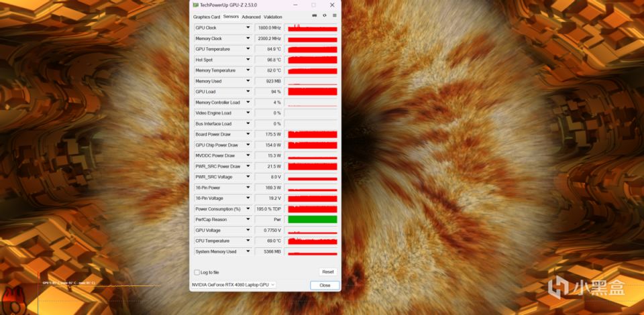Minimize the GPU-Z window
Image resolution: width=644 pixels, height=315 pixels.
(x=295, y=5)
